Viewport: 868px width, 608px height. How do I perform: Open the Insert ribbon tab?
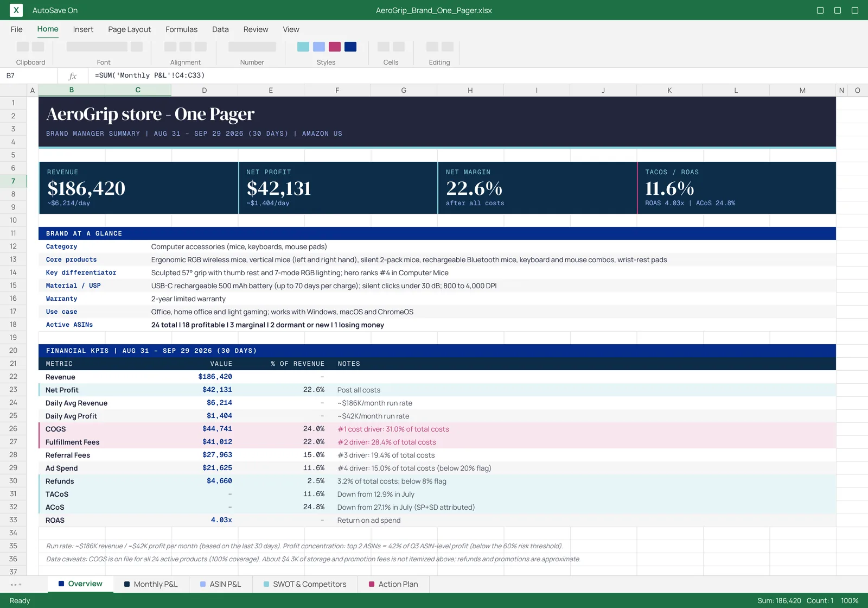click(x=83, y=29)
